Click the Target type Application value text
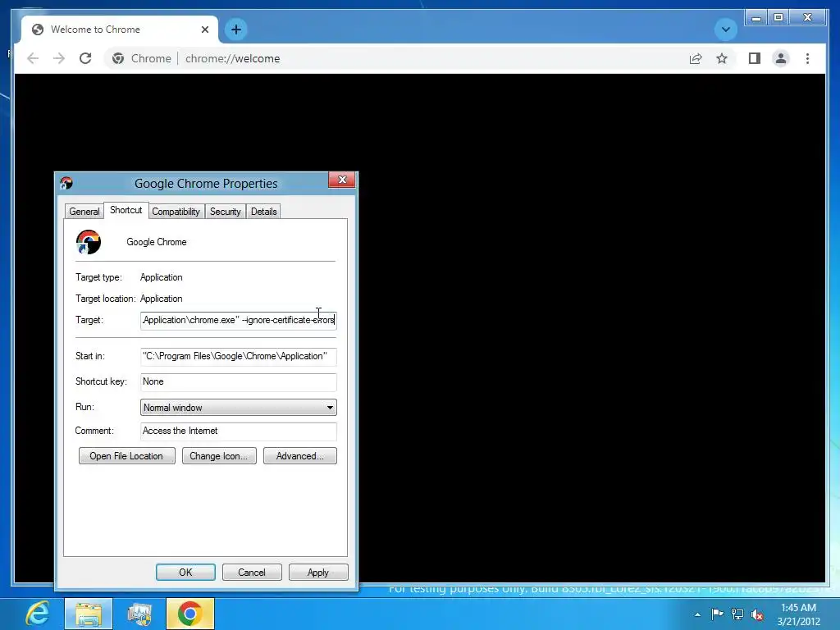 pos(162,277)
